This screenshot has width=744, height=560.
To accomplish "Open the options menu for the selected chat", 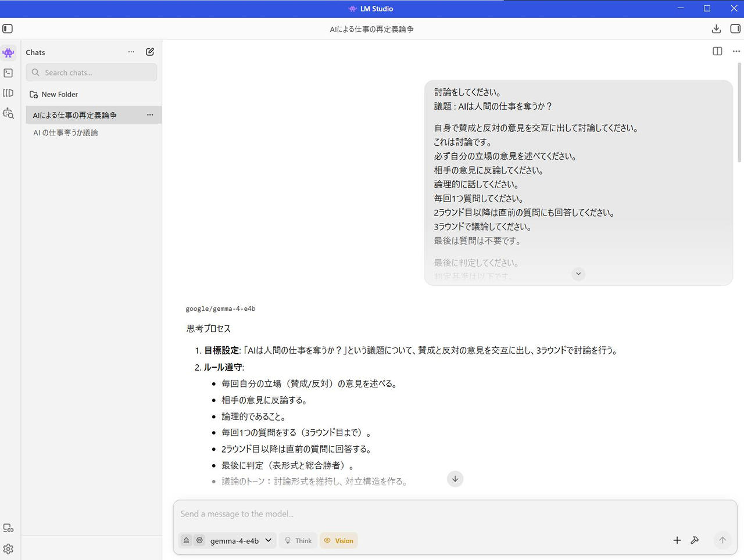I will point(150,115).
